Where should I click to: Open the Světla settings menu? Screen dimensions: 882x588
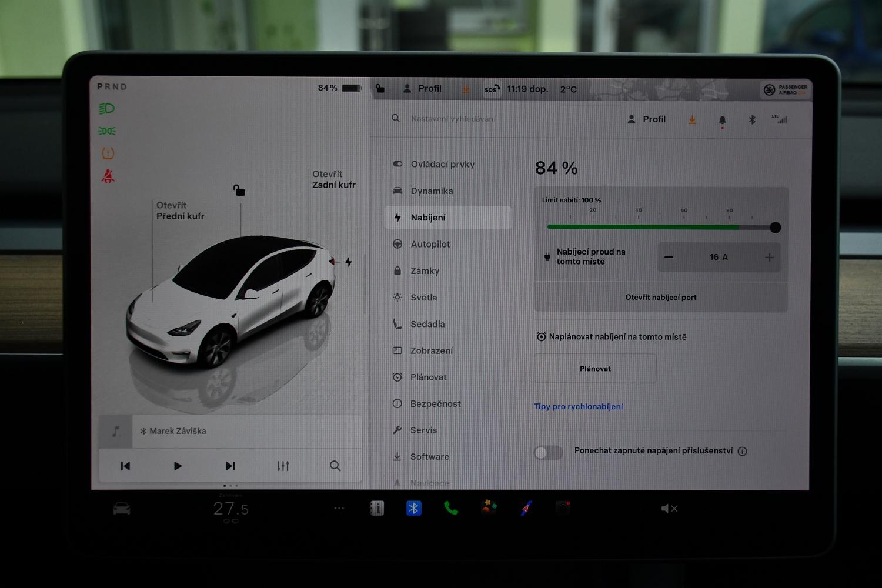[x=423, y=298]
